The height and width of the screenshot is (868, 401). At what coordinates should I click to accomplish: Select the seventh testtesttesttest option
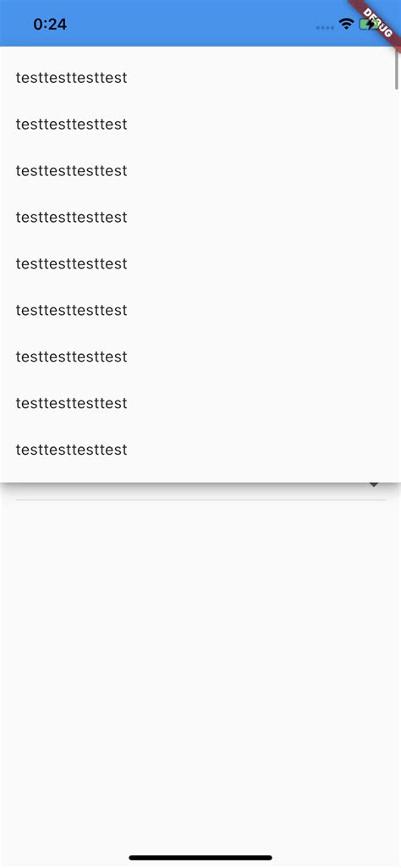click(x=200, y=357)
